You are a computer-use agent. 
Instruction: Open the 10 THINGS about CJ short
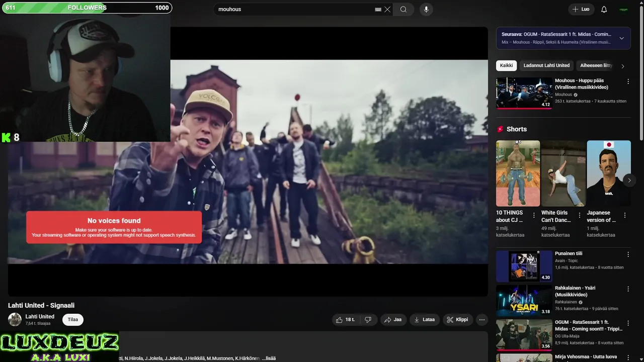pyautogui.click(x=518, y=173)
